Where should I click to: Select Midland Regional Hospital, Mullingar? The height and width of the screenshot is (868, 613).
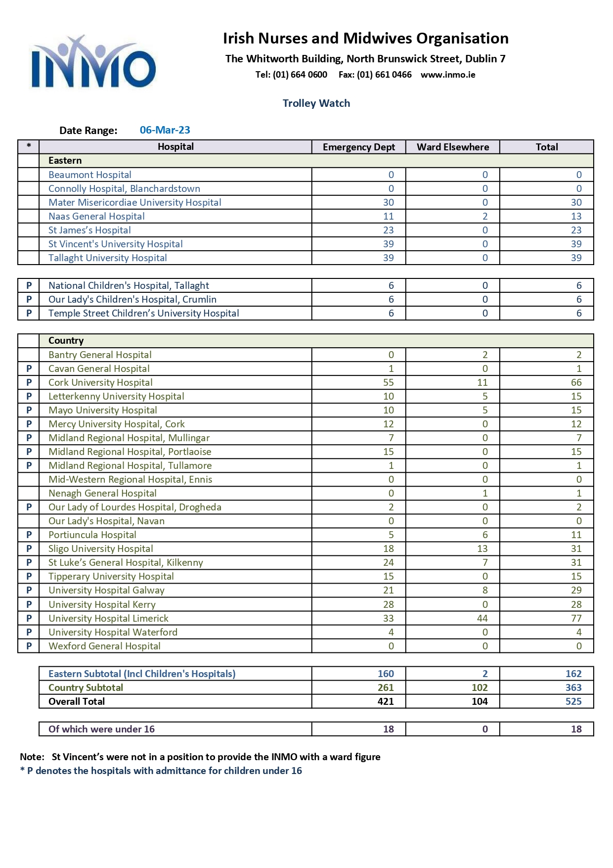tap(129, 438)
